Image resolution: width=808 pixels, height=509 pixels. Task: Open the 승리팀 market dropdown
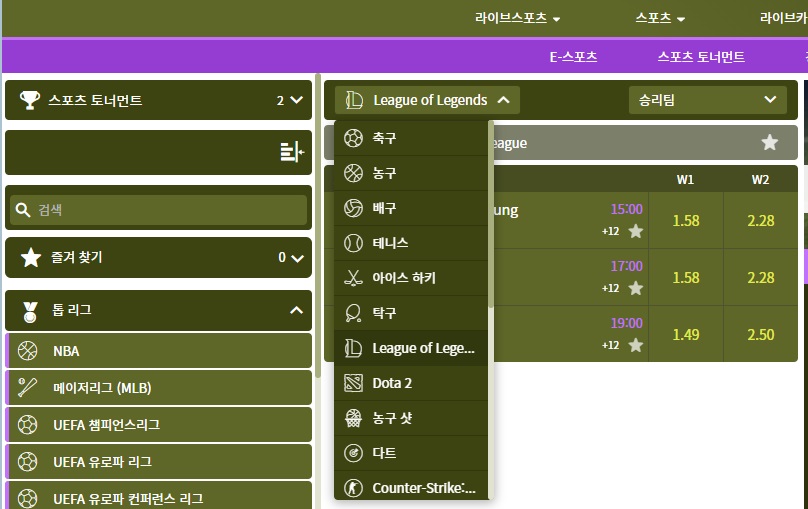[x=708, y=100]
